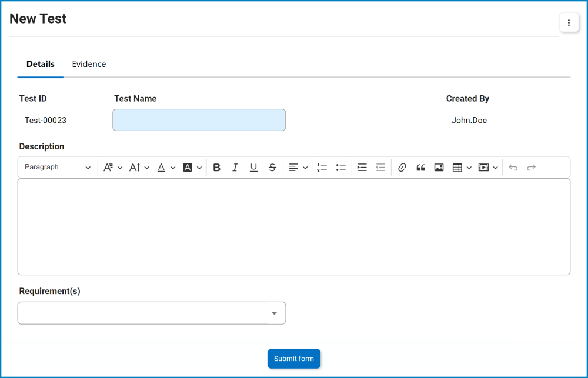Image resolution: width=588 pixels, height=378 pixels.
Task: Insert a numbered list
Action: (x=322, y=168)
